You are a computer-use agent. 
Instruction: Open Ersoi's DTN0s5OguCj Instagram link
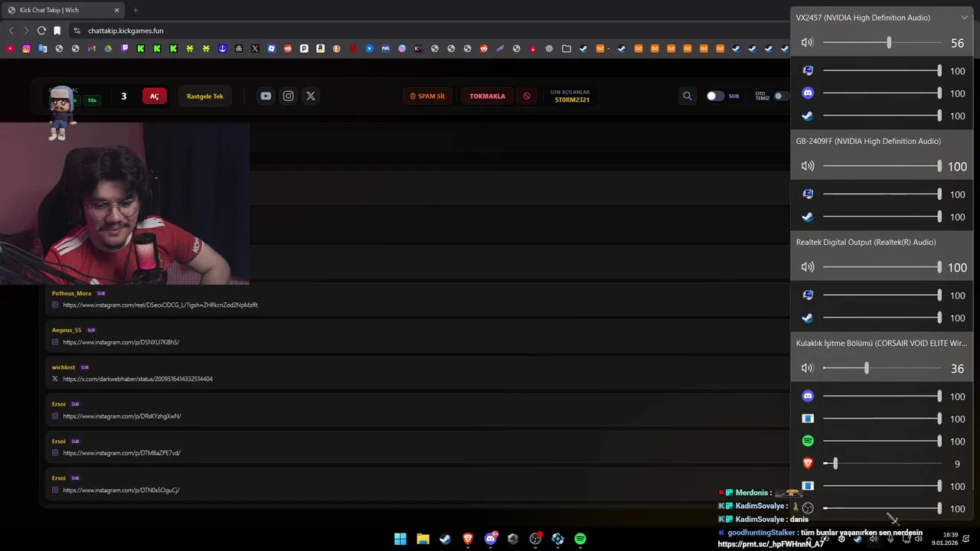(121, 490)
